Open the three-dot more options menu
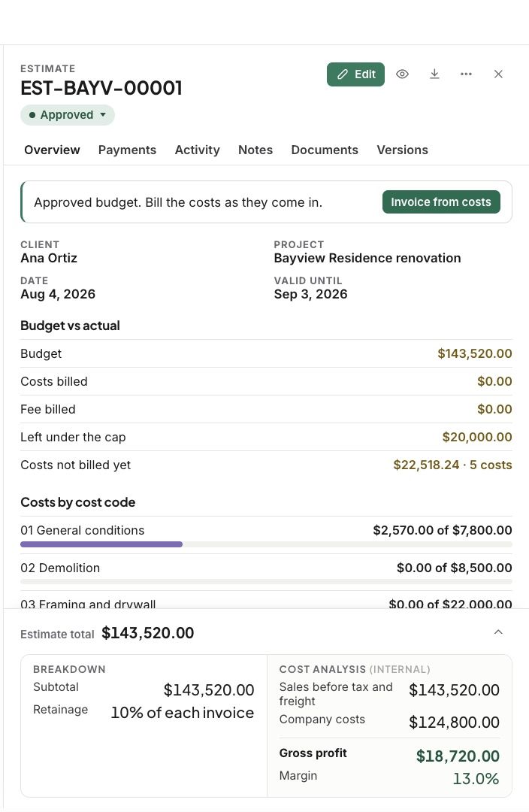Viewport: 529px width, 812px height. 466,74
